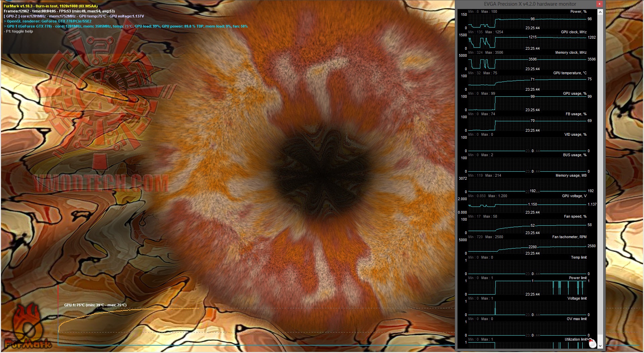The width and height of the screenshot is (644, 353).
Task: Click the "Fan speed, %" graph label
Action: (575, 216)
